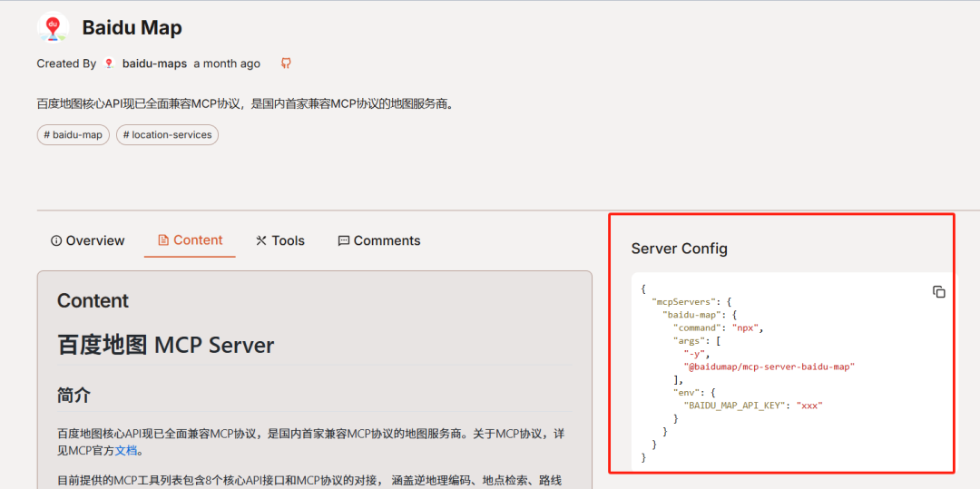Click the "BAIDU_MAP_API_KEY" key in config
The image size is (980, 489).
pyautogui.click(x=733, y=406)
